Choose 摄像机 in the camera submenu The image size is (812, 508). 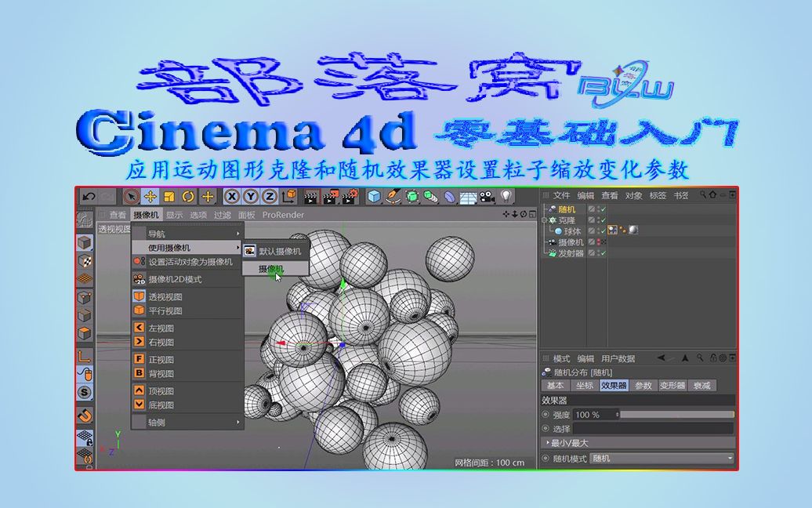click(276, 269)
